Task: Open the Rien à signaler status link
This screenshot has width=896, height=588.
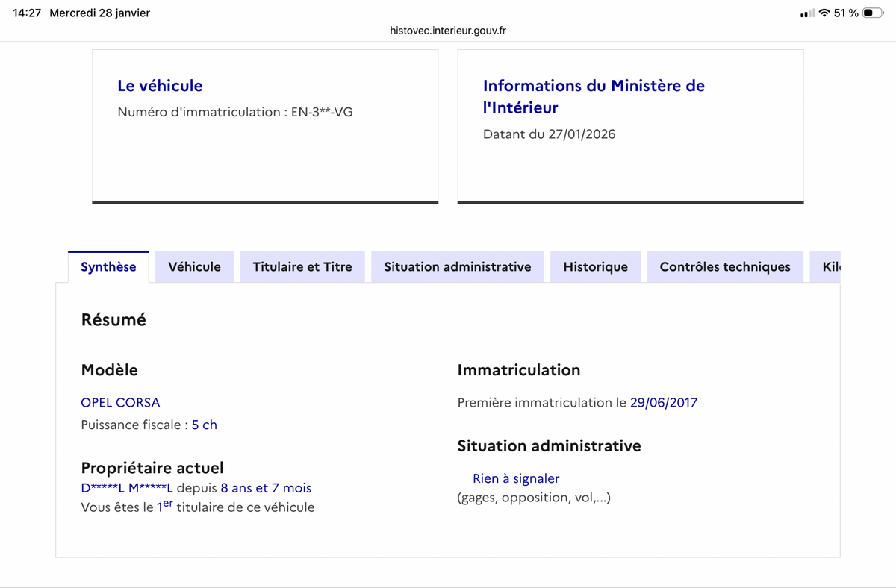Action: pyautogui.click(x=515, y=478)
